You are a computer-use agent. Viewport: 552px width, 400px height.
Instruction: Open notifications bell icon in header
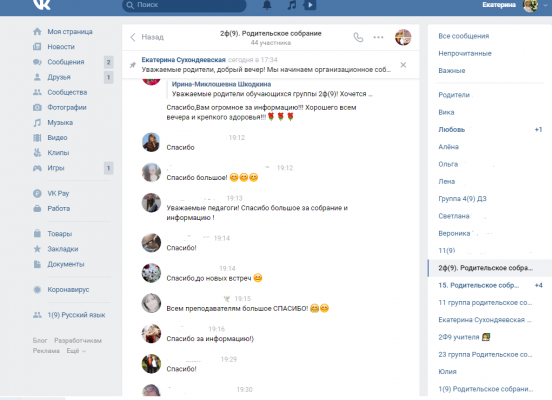[x=267, y=5]
